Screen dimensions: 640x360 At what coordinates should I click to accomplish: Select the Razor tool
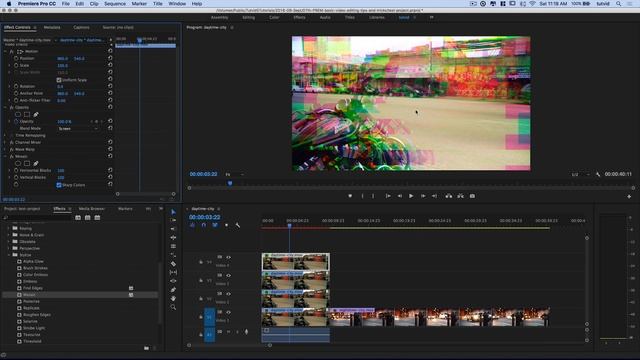[173, 264]
